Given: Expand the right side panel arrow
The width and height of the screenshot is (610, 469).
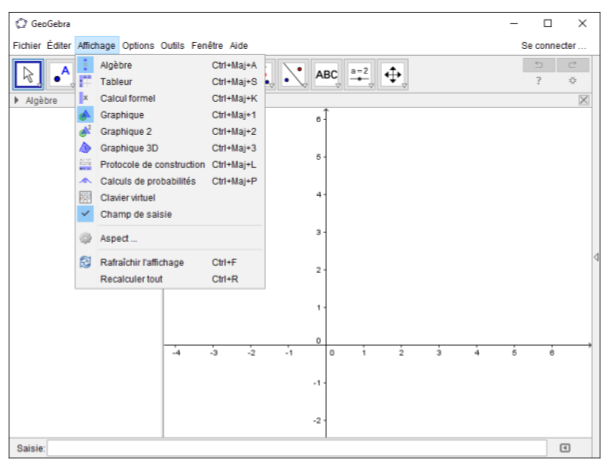Looking at the screenshot, I should (596, 257).
